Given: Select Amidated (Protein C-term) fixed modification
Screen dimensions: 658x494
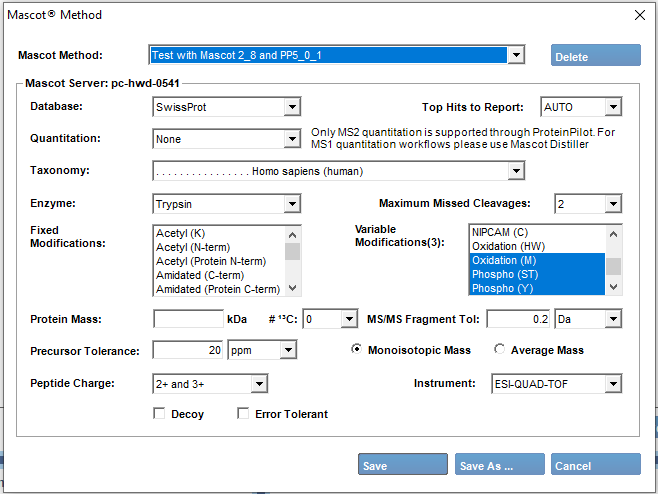Looking at the screenshot, I should coord(219,289).
